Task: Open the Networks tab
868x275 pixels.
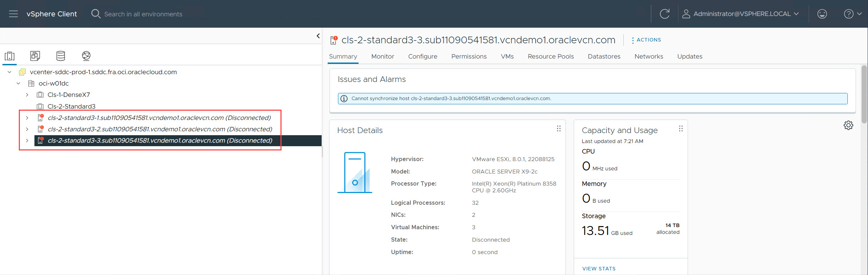Action: [x=649, y=56]
